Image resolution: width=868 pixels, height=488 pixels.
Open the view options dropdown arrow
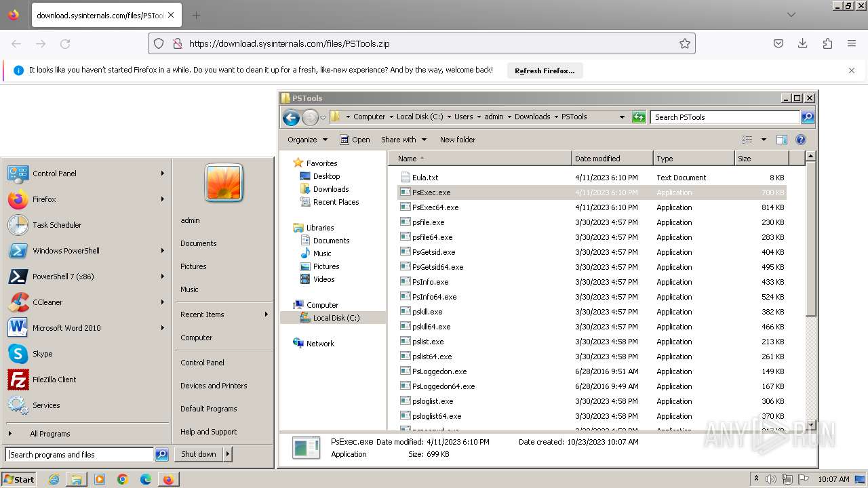tap(764, 140)
